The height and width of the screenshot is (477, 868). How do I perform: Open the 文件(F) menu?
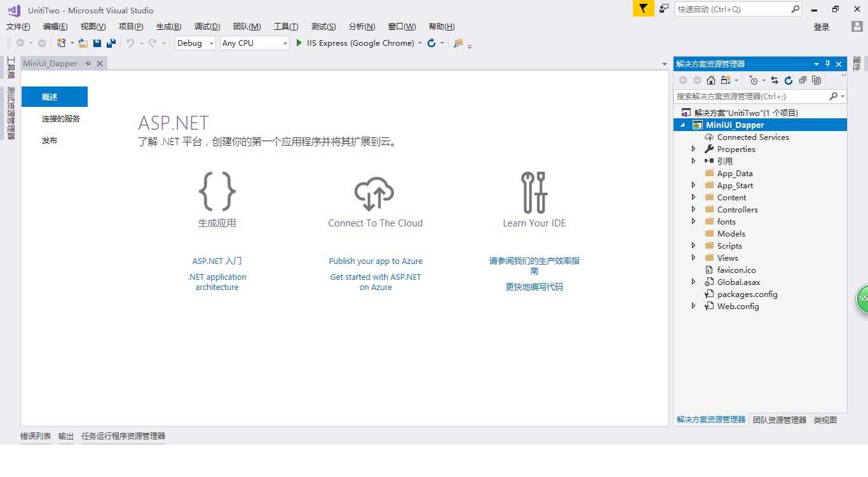(18, 27)
